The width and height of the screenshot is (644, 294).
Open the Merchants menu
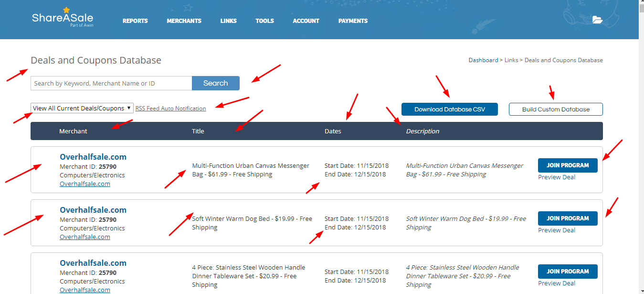tap(184, 21)
